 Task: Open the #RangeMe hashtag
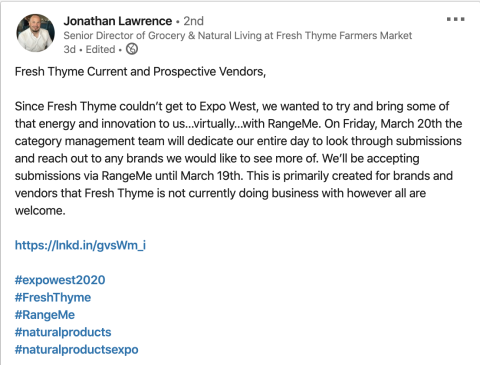click(45, 315)
